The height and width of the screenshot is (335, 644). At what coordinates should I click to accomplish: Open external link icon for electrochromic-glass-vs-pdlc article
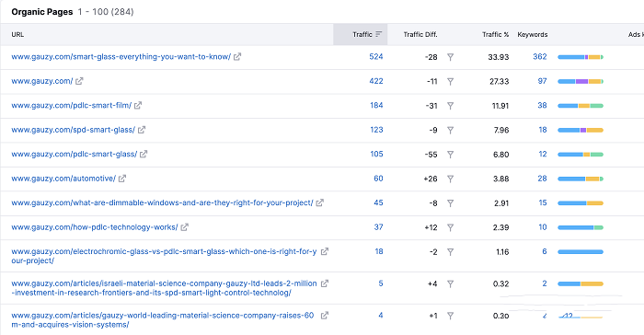coord(325,251)
